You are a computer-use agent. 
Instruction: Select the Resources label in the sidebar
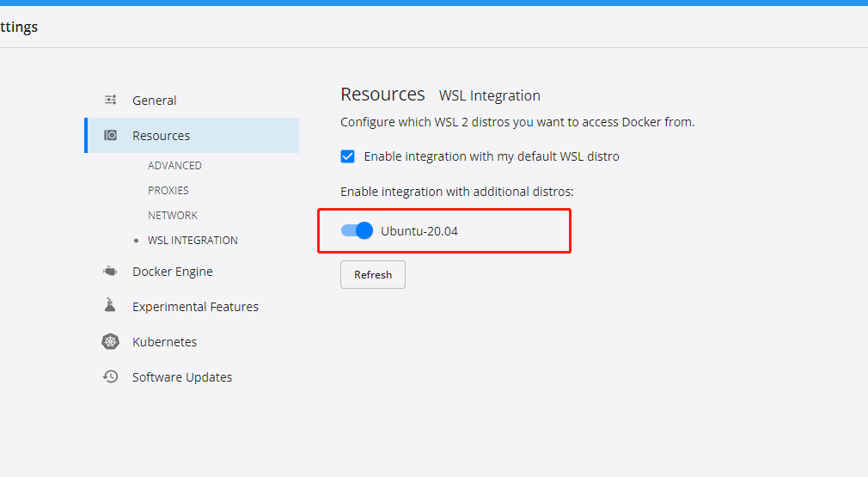162,136
